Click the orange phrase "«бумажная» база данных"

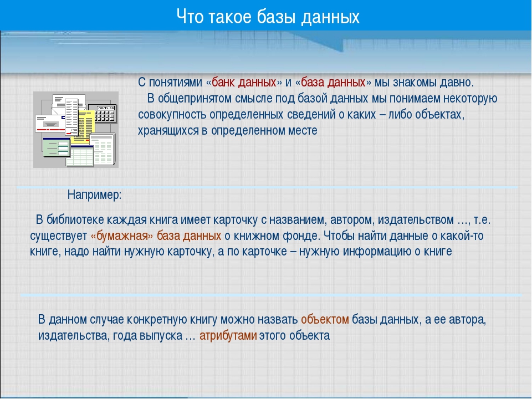coord(156,236)
